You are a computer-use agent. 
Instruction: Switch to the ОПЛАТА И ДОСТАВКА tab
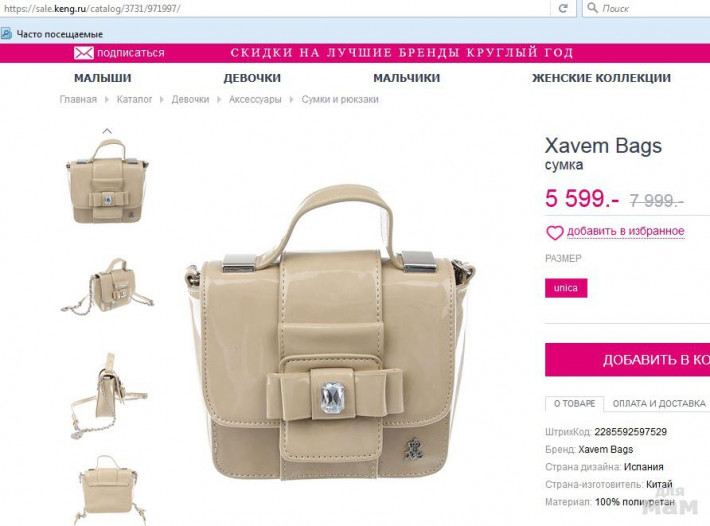(x=659, y=403)
